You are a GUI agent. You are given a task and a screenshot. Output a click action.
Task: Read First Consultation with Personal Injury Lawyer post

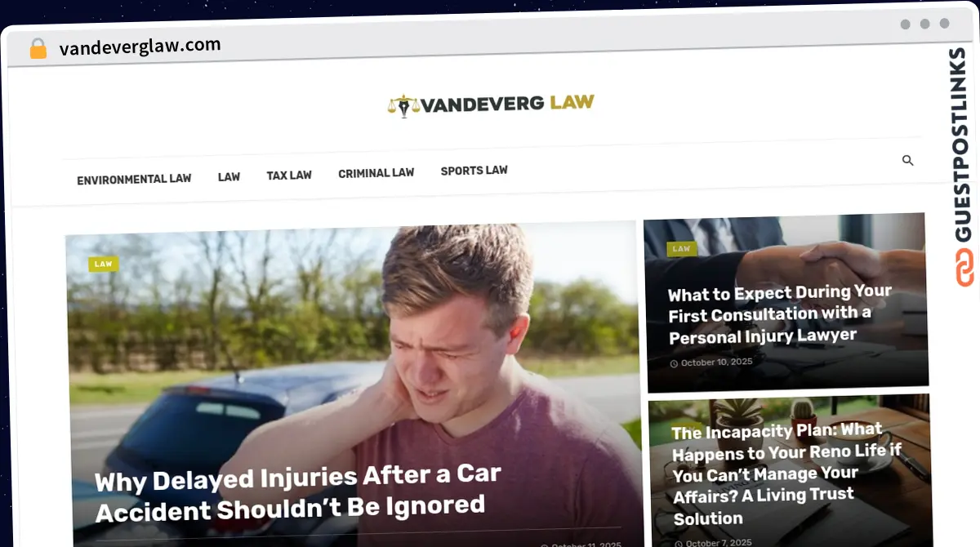[780, 314]
